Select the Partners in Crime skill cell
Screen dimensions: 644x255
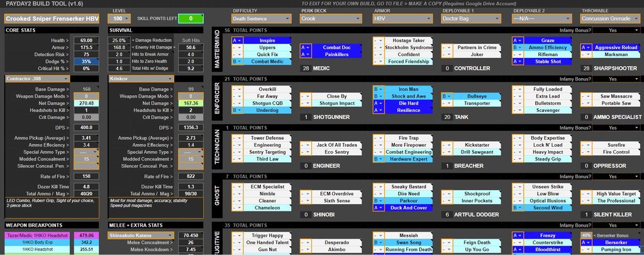point(477,48)
